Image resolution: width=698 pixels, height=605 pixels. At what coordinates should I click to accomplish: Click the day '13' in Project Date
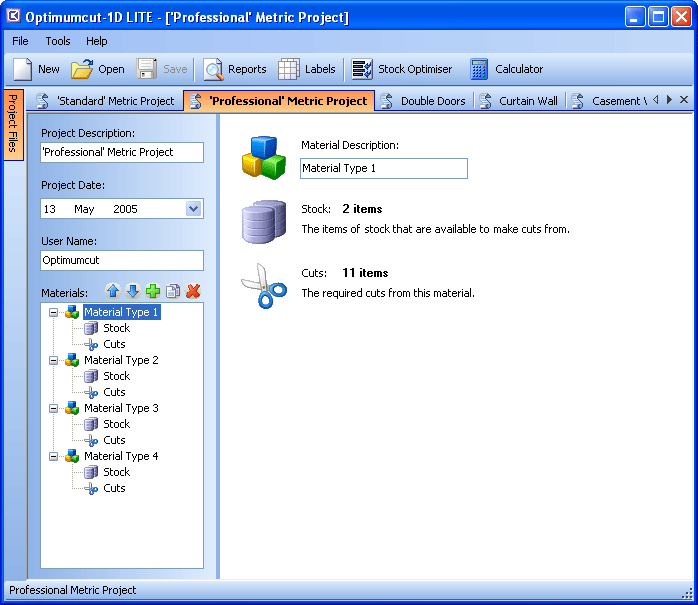pyautogui.click(x=49, y=209)
